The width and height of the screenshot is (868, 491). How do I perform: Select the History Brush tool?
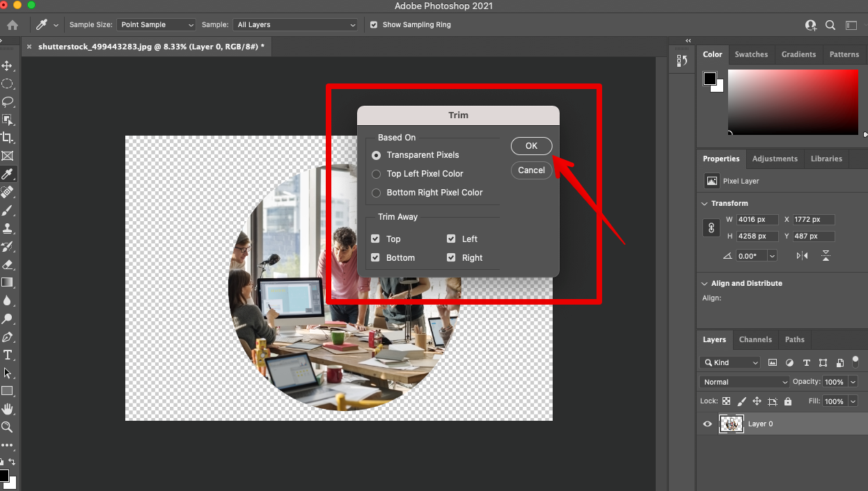(x=7, y=246)
